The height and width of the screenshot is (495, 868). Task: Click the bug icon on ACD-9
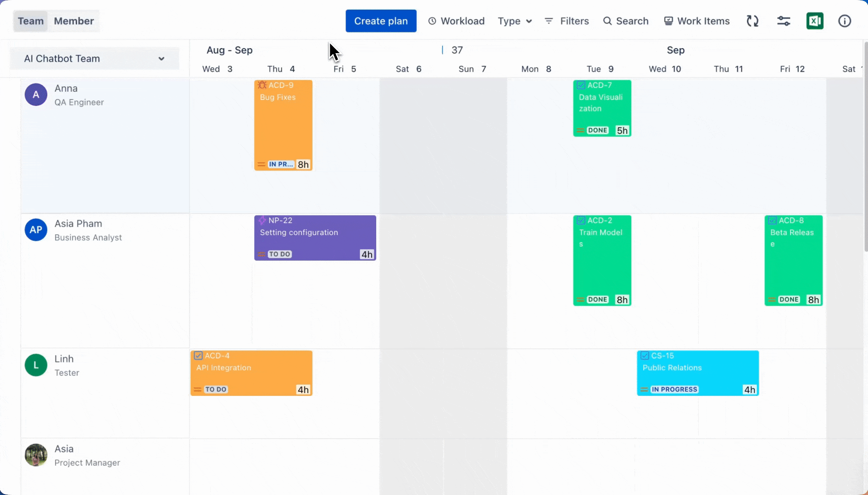pos(262,85)
